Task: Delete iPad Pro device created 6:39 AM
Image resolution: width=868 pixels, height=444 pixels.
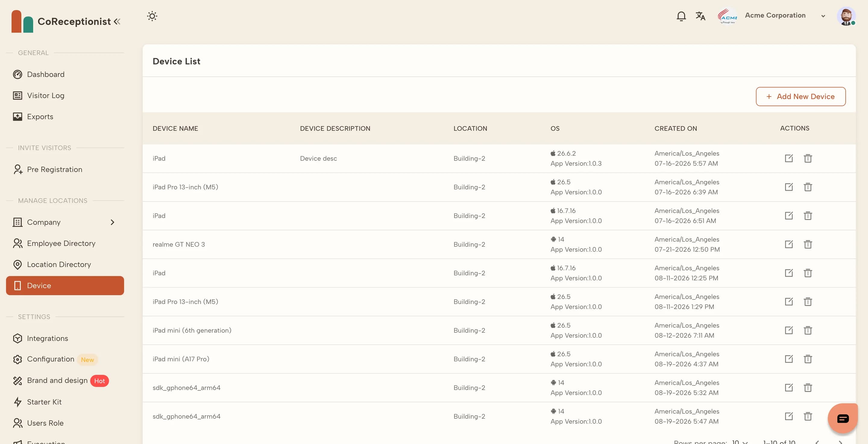Action: tap(808, 187)
